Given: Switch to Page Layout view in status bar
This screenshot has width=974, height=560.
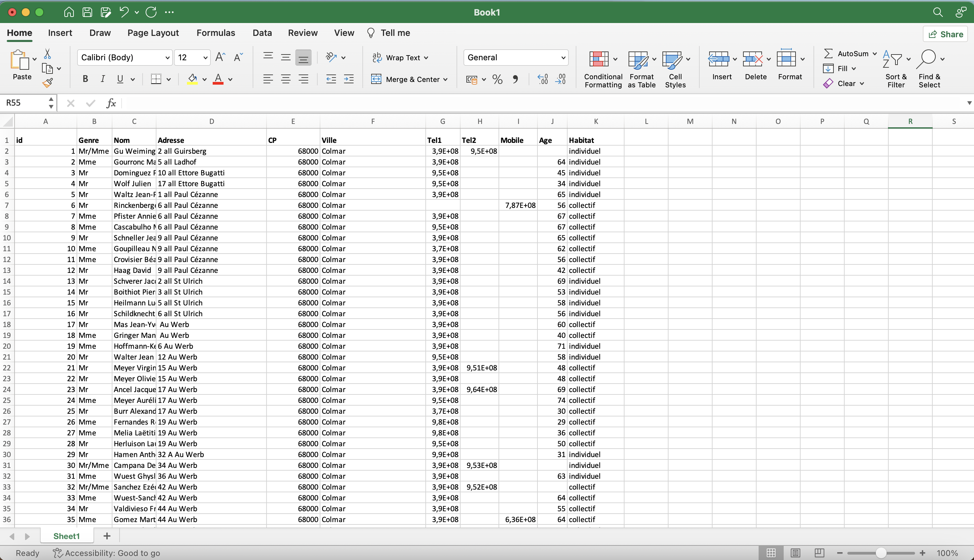Looking at the screenshot, I should [795, 553].
